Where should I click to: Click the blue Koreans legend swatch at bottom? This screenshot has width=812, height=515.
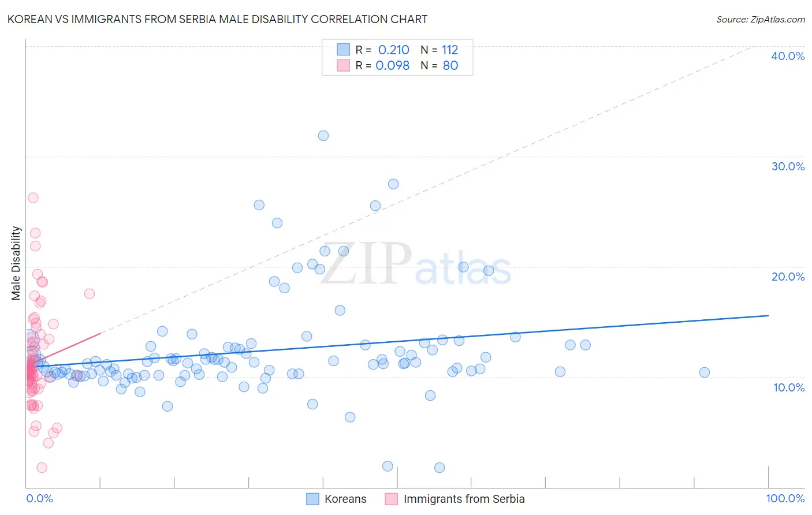tap(312, 499)
